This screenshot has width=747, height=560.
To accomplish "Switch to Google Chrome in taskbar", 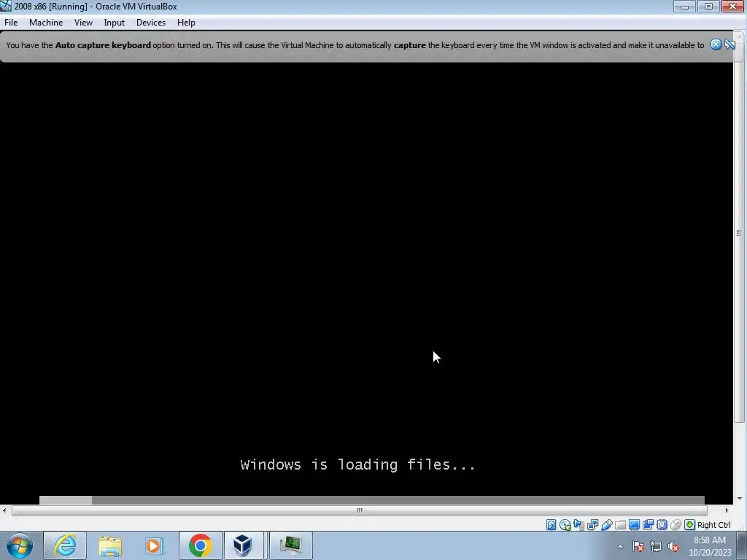I will pyautogui.click(x=200, y=545).
